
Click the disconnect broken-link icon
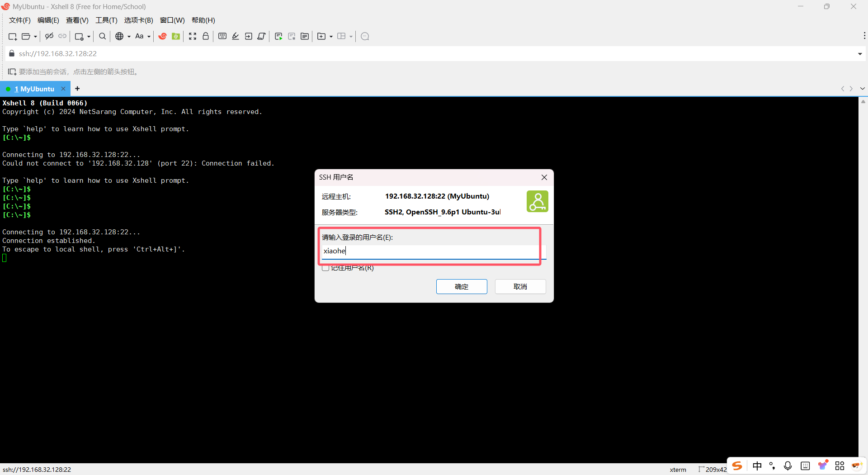point(49,36)
